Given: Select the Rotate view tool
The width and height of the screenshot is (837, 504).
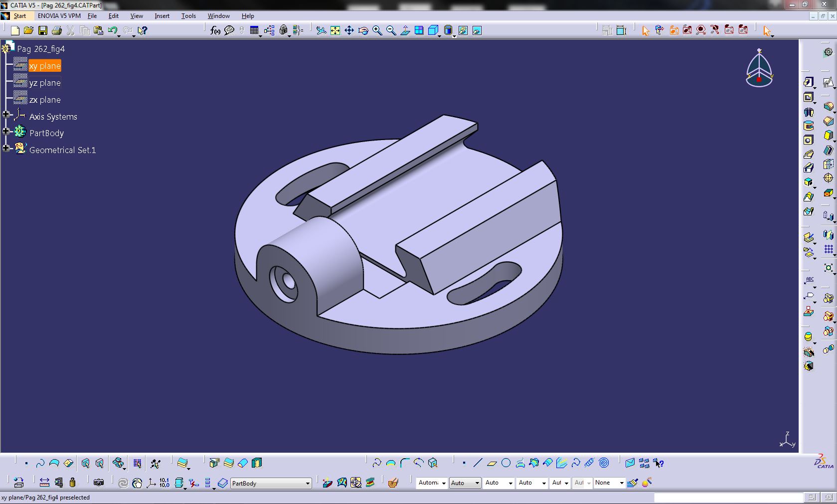Looking at the screenshot, I should 363,31.
